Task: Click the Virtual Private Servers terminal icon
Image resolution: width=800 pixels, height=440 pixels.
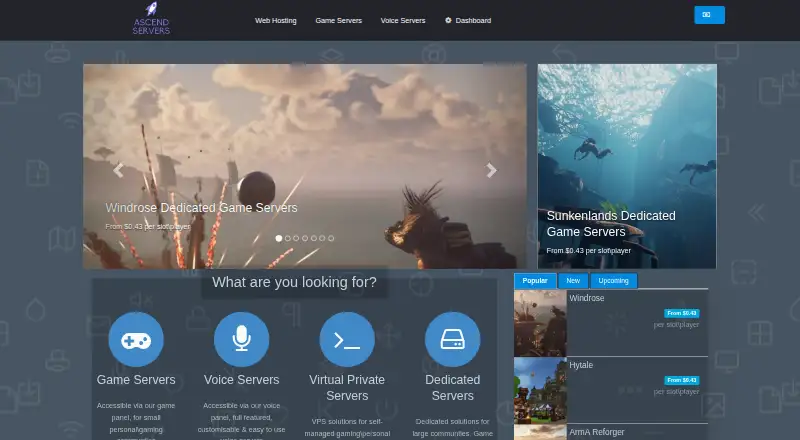Action: [347, 339]
